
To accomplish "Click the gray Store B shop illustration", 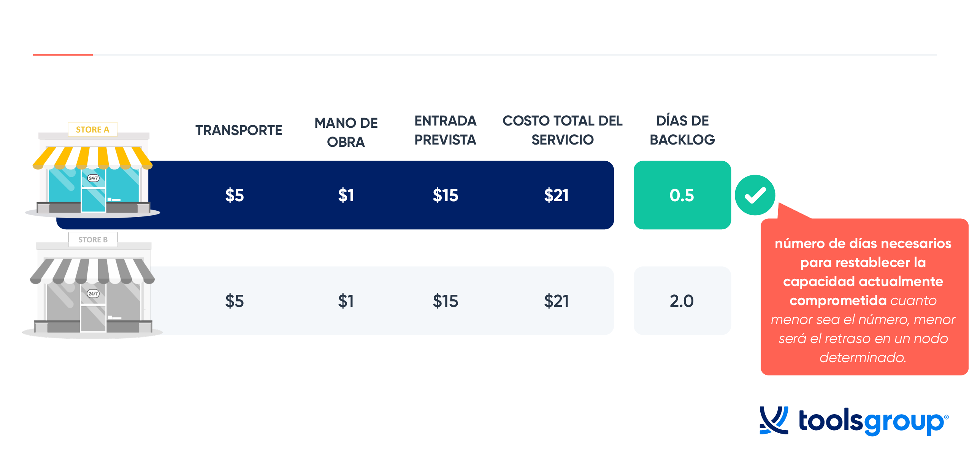I will 92,286.
